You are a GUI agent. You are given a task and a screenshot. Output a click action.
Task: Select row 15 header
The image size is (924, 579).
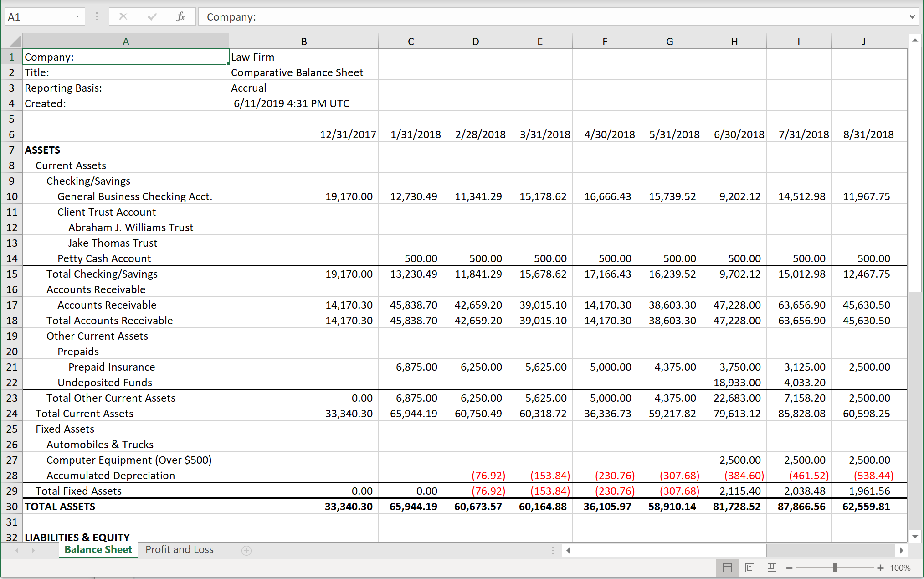tap(12, 274)
